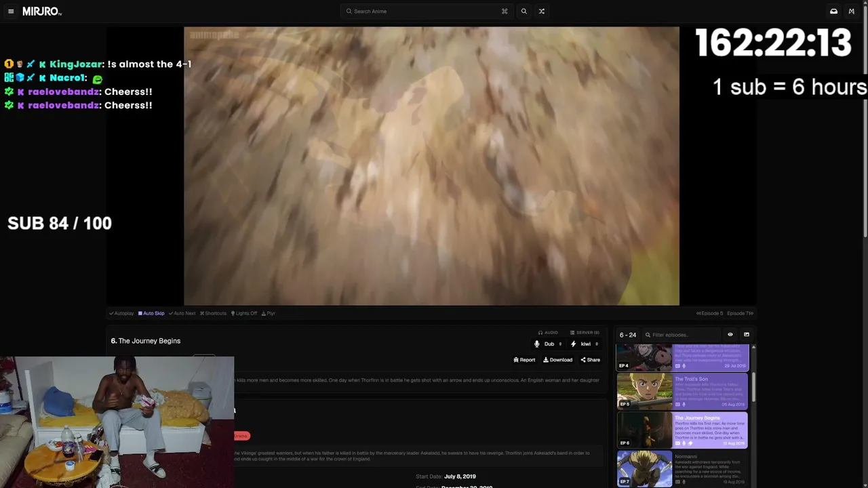Toggle Auto Skip option
Screen dimensions: 868x488
point(151,313)
